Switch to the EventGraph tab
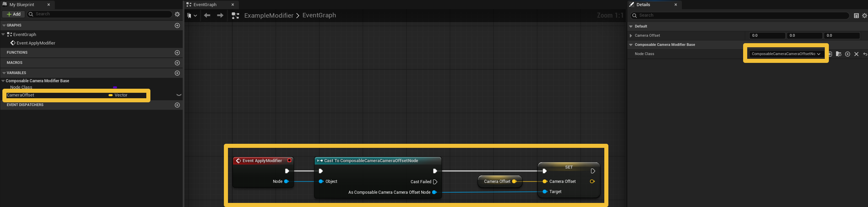The width and height of the screenshot is (868, 207). click(x=205, y=5)
